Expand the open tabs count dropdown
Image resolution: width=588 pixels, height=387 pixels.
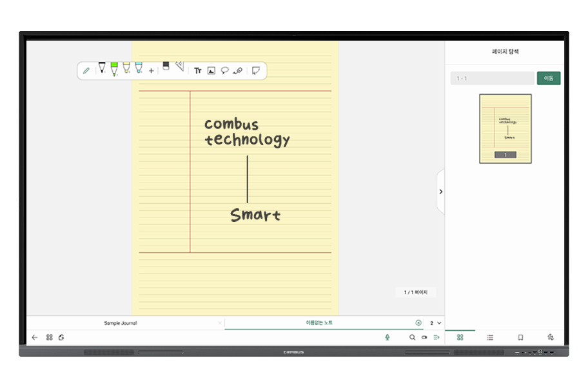(435, 323)
